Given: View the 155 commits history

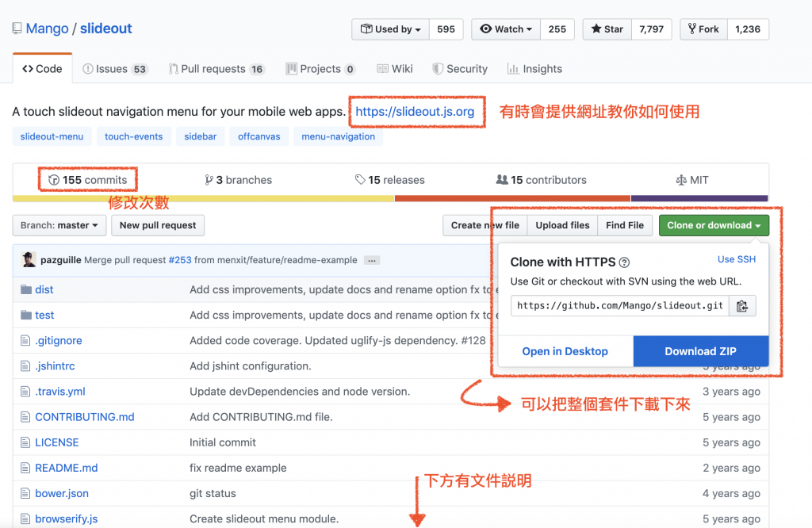Looking at the screenshot, I should [87, 180].
